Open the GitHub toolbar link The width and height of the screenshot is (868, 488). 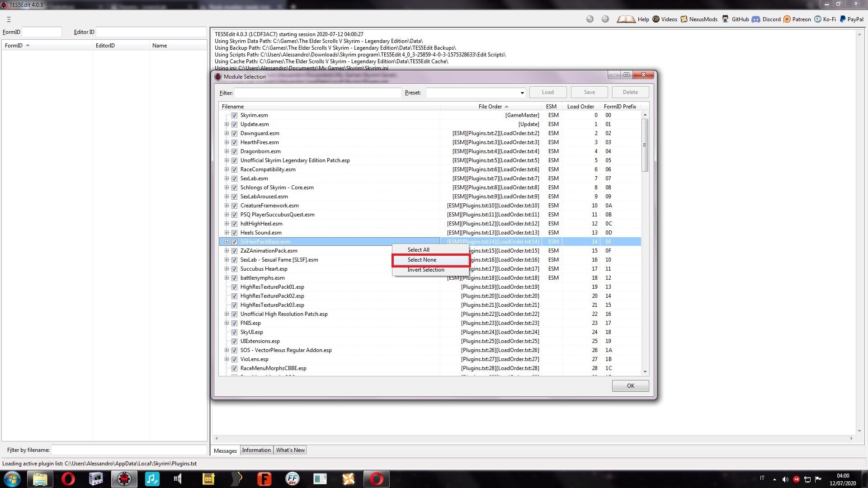(x=735, y=19)
